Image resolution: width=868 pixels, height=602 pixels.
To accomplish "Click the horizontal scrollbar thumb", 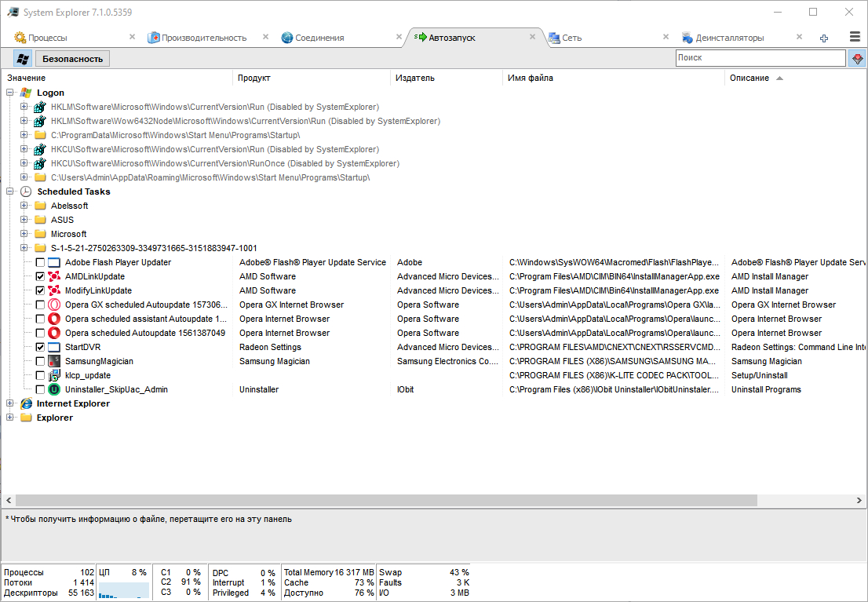I will point(386,501).
